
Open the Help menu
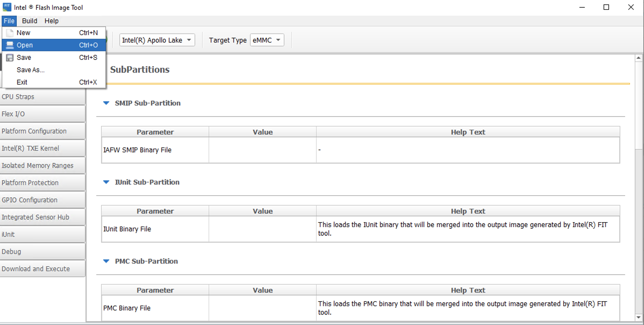[51, 21]
